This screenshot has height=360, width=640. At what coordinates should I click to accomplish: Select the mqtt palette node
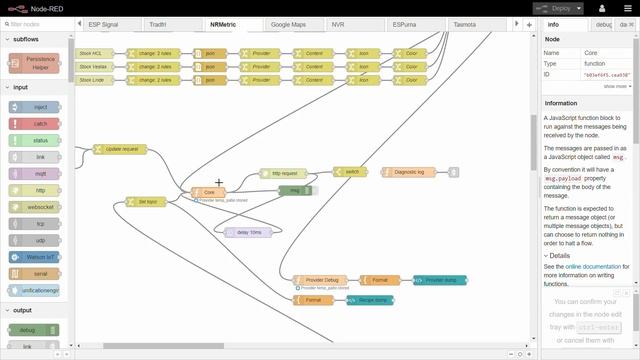pos(34,174)
